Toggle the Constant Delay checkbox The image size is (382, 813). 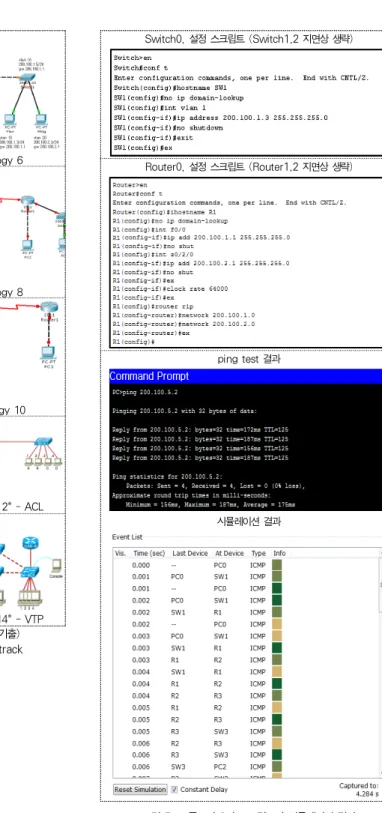[174, 789]
